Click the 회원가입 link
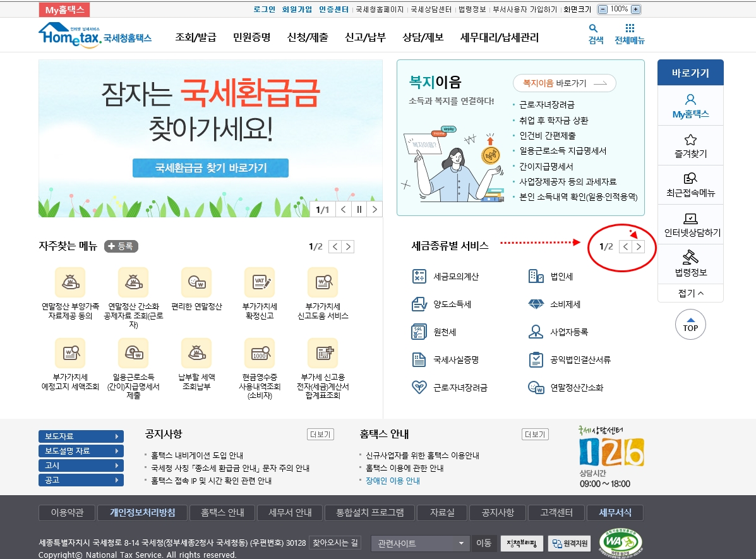 [x=297, y=9]
